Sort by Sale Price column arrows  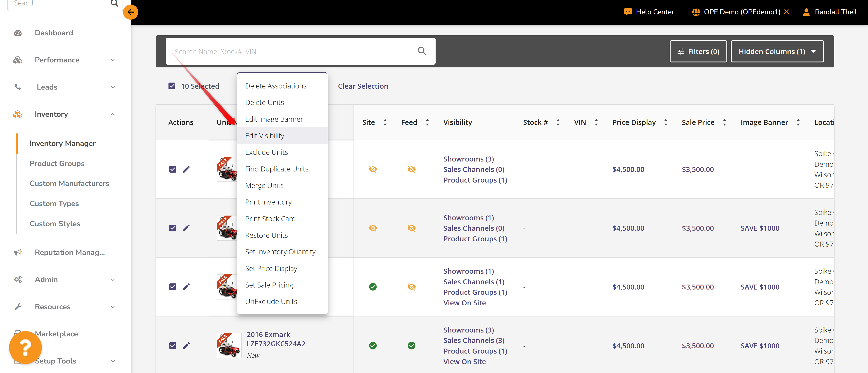tap(724, 122)
